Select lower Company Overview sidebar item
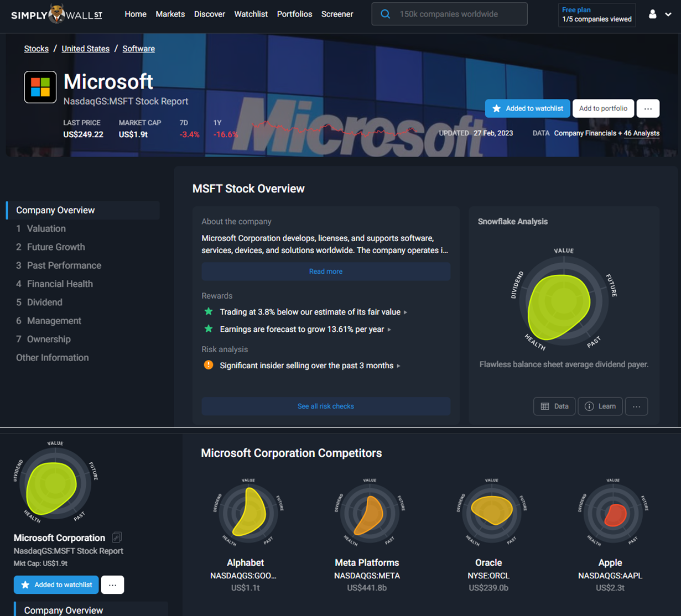 91,609
